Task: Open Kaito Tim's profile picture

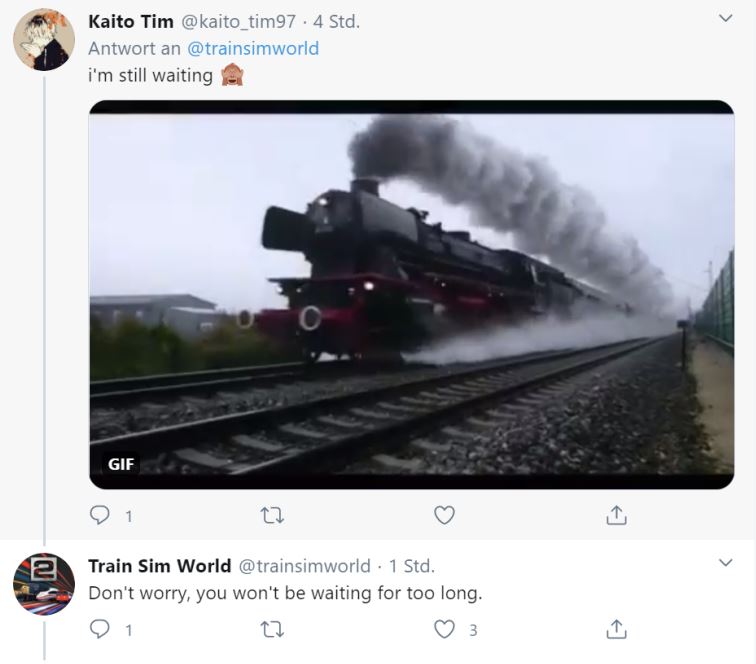Action: click(43, 40)
